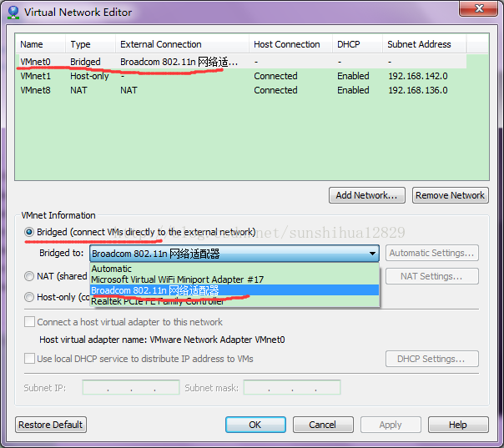Screen dimensions: 504x448
Task: Sort by Subnet Address column header
Action: coord(424,44)
